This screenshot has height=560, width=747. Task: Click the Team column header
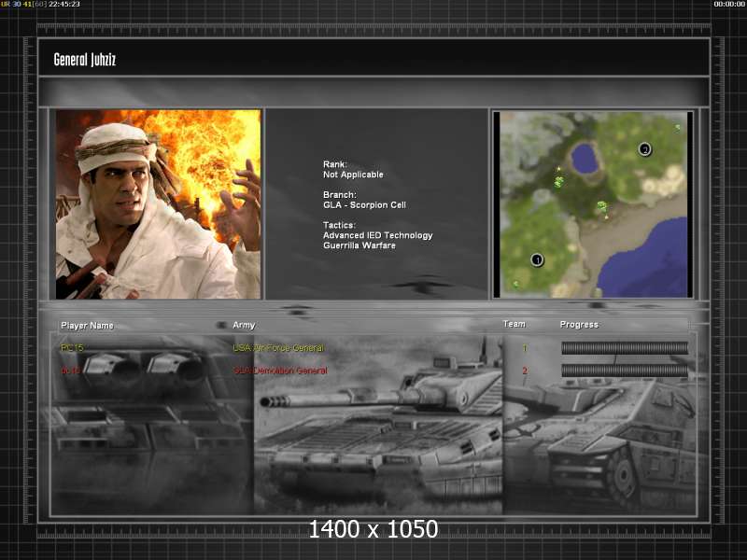coord(514,324)
